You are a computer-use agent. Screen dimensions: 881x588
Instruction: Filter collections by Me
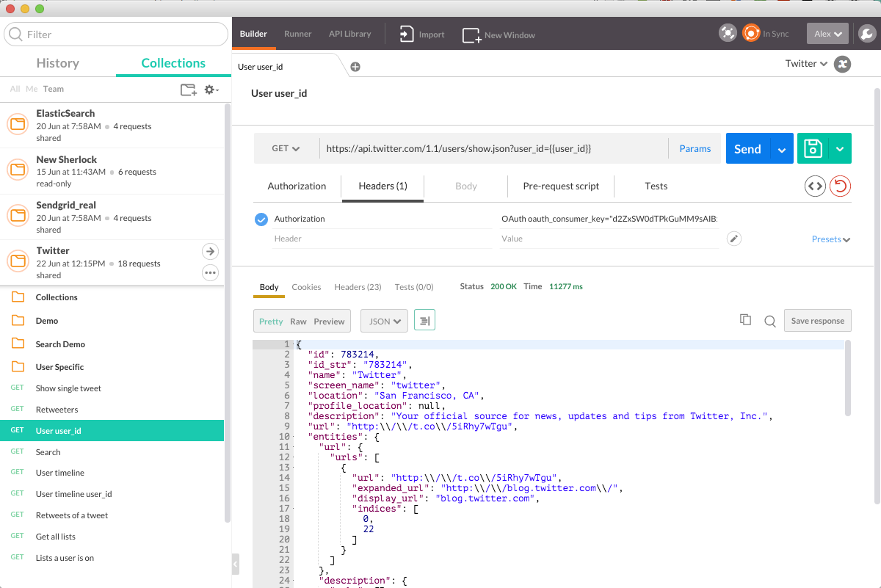32,89
